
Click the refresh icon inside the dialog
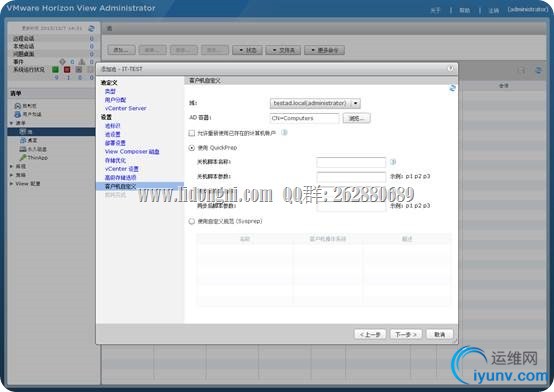coord(452,88)
